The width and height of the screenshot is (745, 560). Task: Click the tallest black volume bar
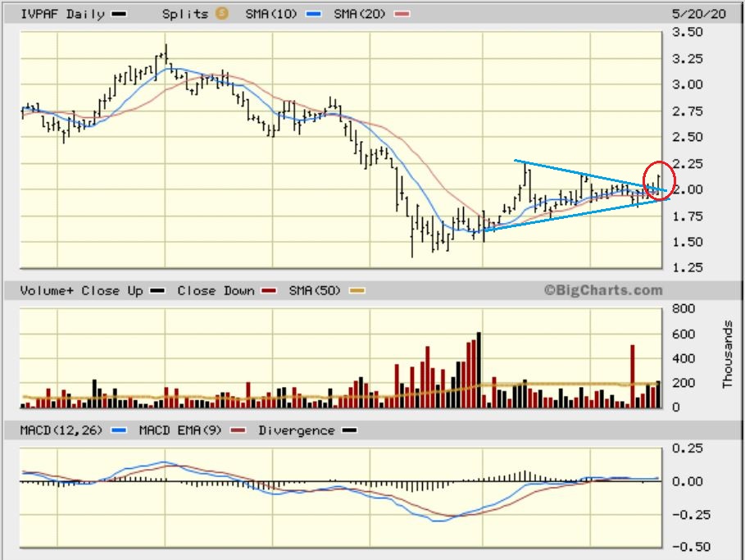[479, 370]
